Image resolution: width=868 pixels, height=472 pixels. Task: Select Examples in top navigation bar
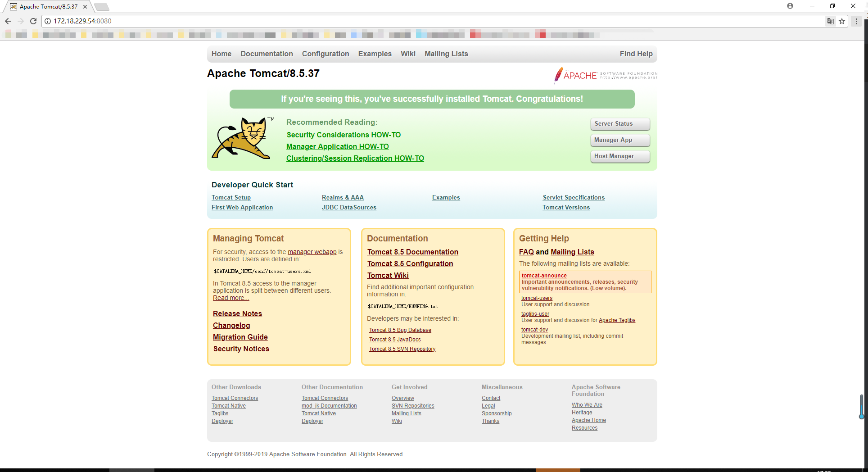pyautogui.click(x=375, y=54)
